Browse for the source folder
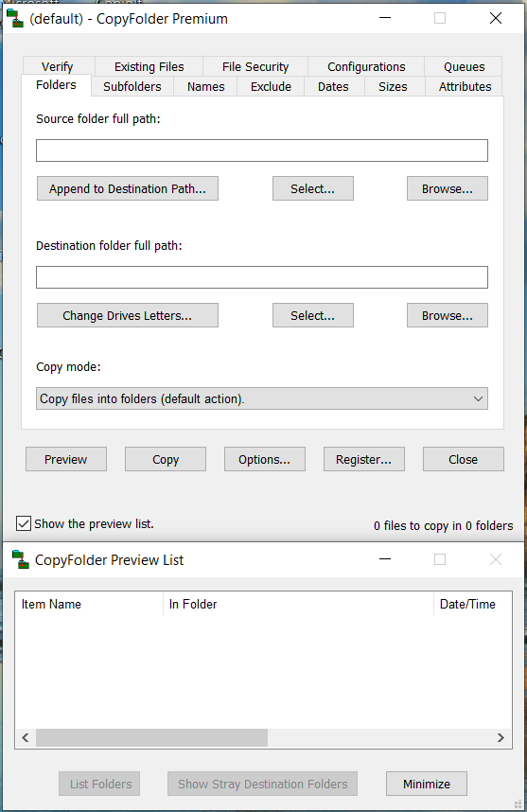 pyautogui.click(x=447, y=188)
